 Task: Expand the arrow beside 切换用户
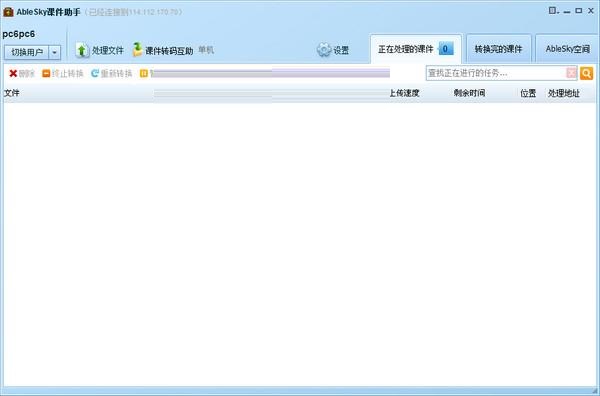(55, 52)
